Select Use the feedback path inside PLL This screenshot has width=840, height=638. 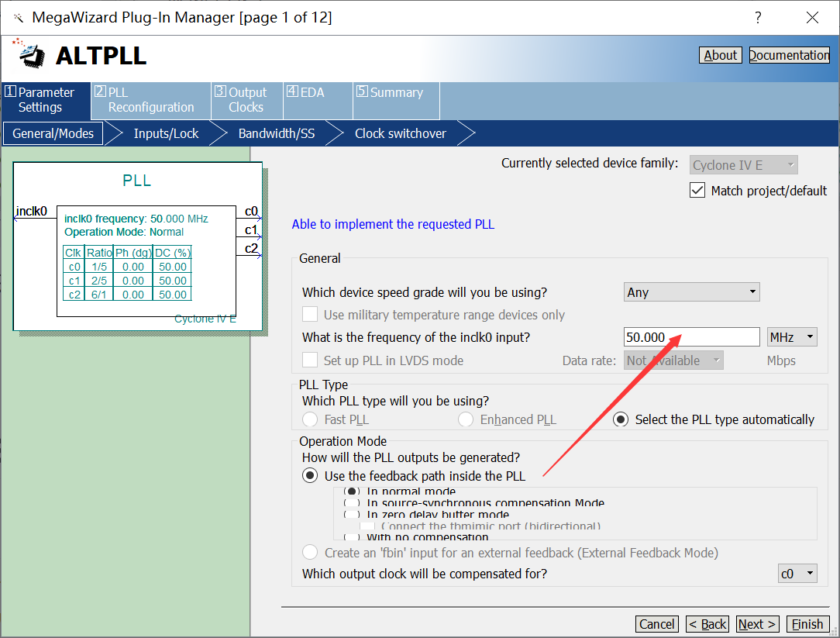[x=310, y=475]
